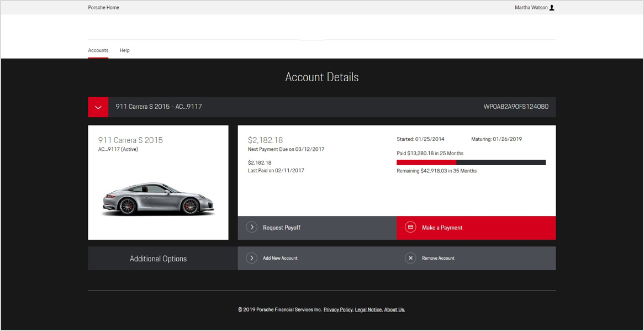Collapse the 911 Carrera S account chevron

(x=98, y=107)
